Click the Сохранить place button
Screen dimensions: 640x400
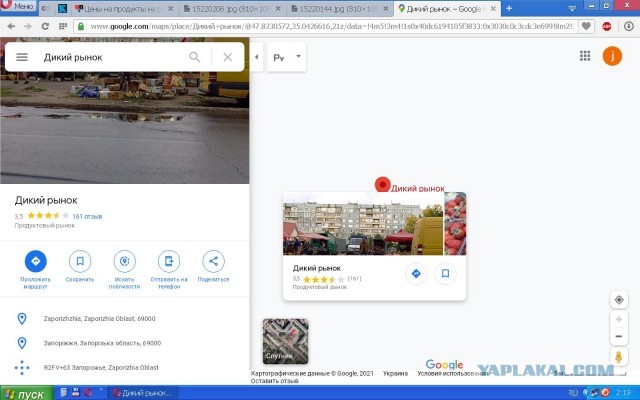[80, 267]
